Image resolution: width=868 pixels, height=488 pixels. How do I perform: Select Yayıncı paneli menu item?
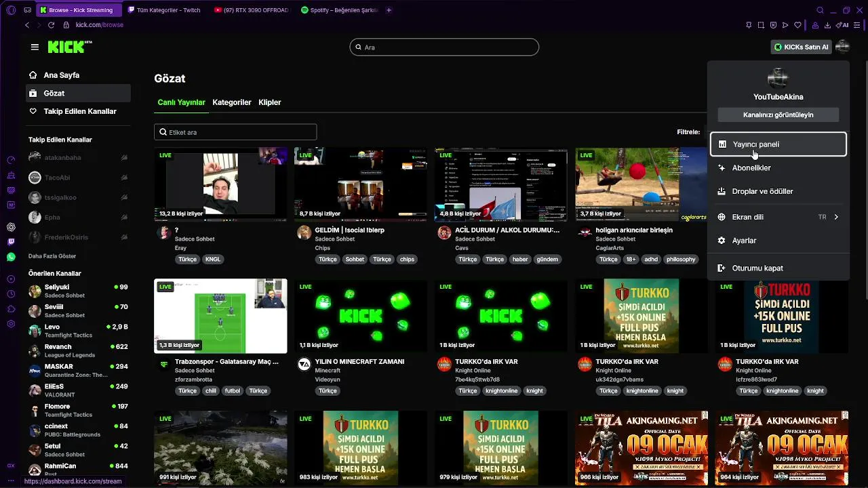(x=778, y=144)
